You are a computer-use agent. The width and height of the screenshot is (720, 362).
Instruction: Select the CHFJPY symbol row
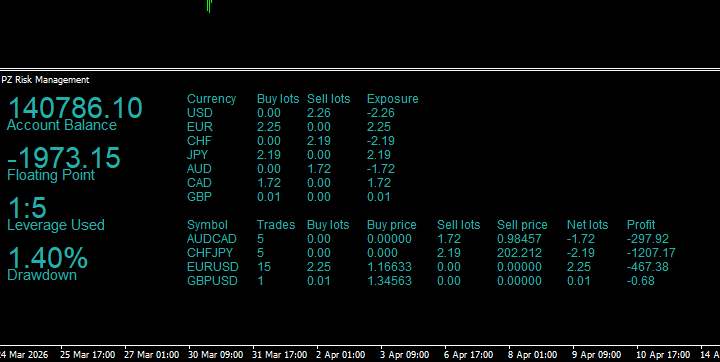point(210,253)
